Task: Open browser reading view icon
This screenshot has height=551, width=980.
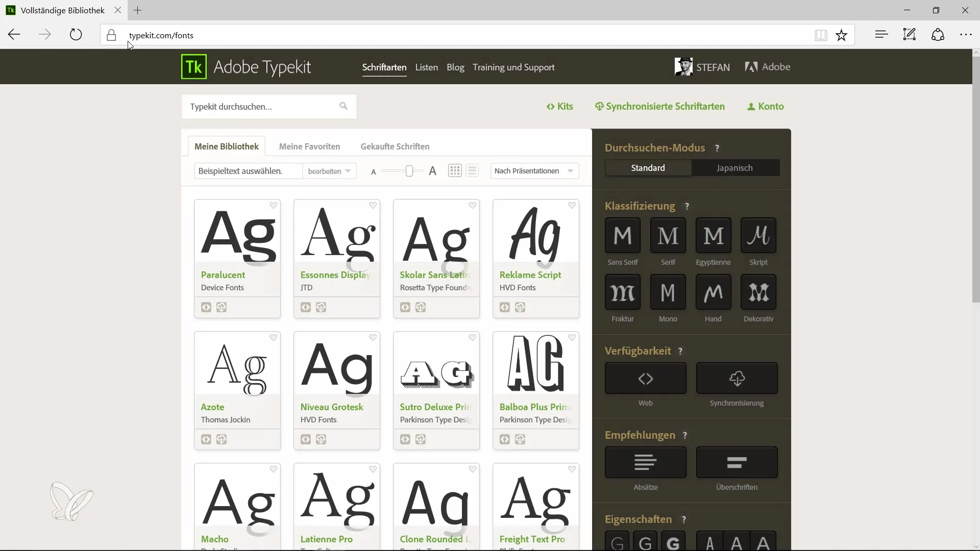Action: (821, 35)
